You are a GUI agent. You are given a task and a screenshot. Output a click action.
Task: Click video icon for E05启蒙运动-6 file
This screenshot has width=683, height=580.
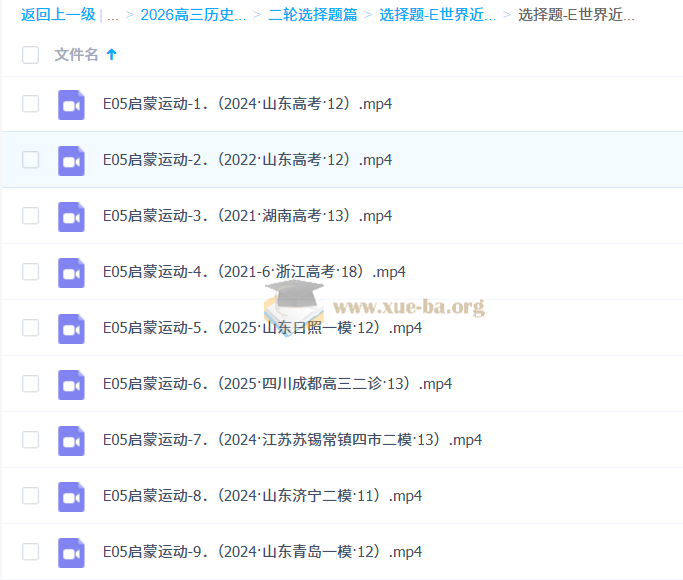71,384
